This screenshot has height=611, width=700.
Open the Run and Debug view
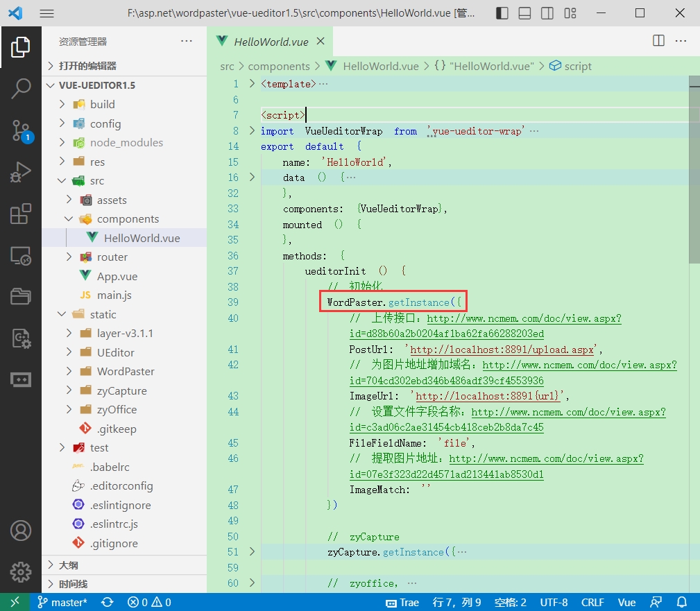[21, 172]
